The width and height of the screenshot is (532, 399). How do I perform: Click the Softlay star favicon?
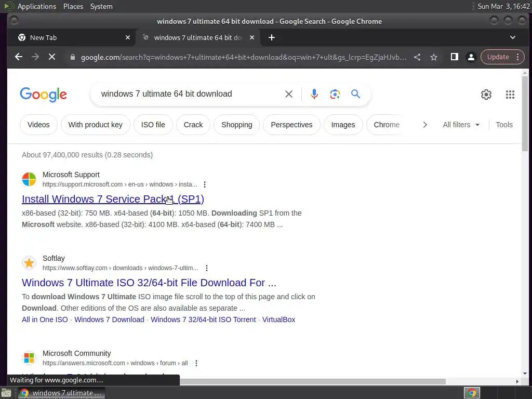(x=29, y=263)
